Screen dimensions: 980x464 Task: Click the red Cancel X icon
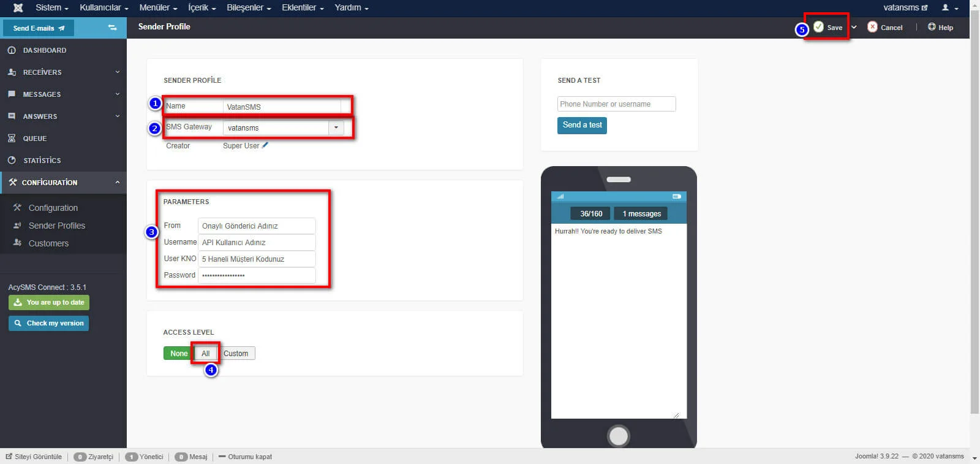pyautogui.click(x=872, y=27)
